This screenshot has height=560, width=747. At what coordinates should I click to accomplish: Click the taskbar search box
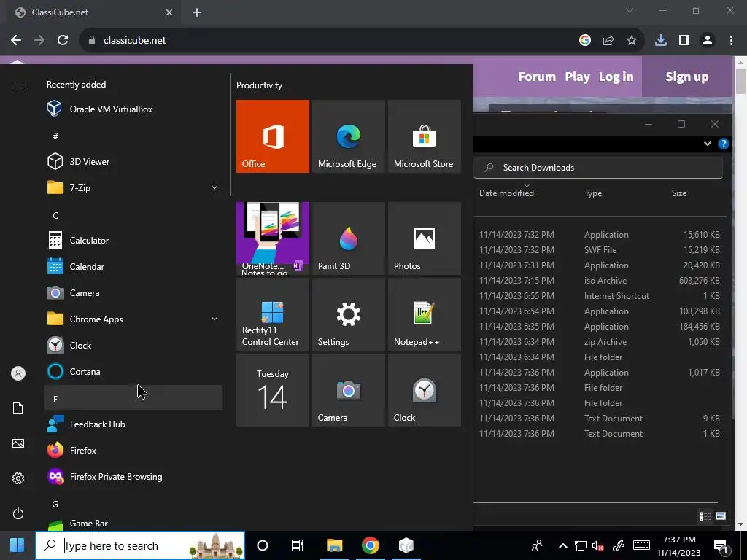[140, 545]
